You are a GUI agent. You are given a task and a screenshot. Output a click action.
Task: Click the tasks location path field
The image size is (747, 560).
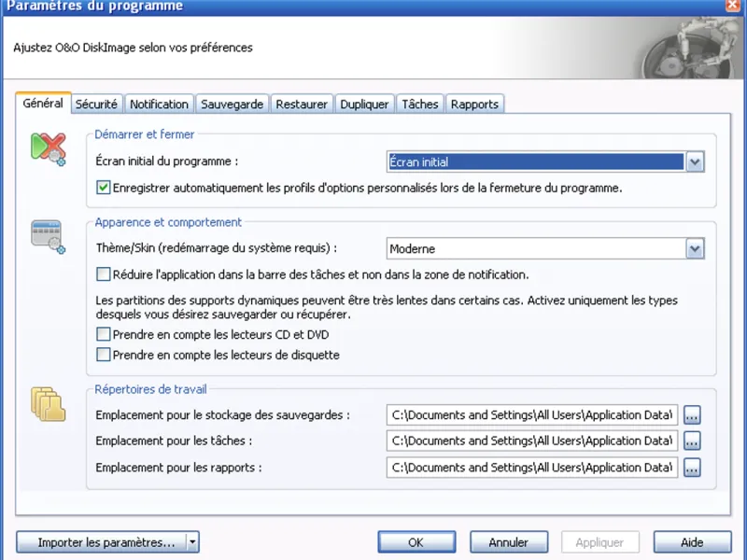point(532,441)
